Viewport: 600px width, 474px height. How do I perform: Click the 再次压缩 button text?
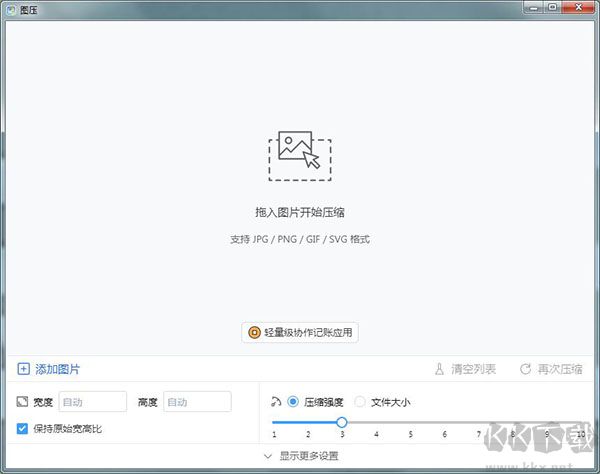click(560, 369)
